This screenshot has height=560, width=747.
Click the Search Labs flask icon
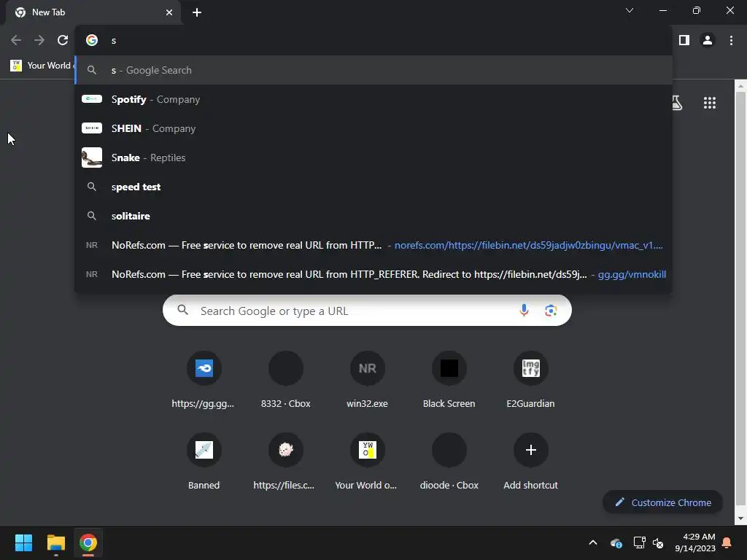point(676,103)
